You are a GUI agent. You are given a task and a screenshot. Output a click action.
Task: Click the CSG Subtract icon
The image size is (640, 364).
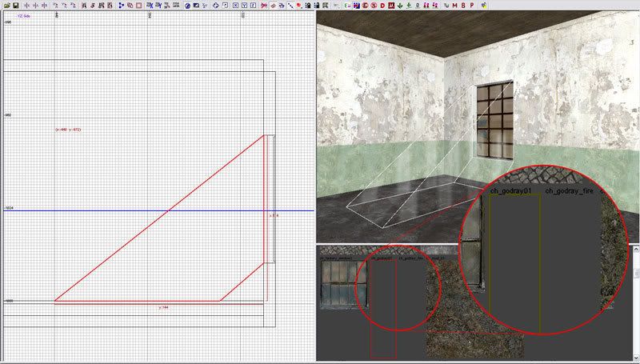coord(130,6)
